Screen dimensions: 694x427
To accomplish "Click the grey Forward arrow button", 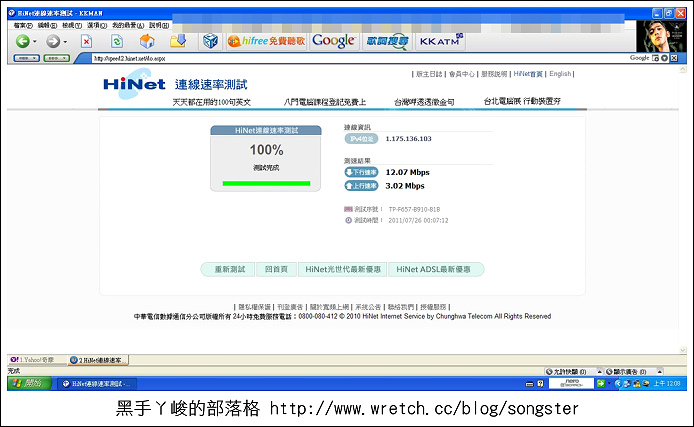I will coord(53,41).
